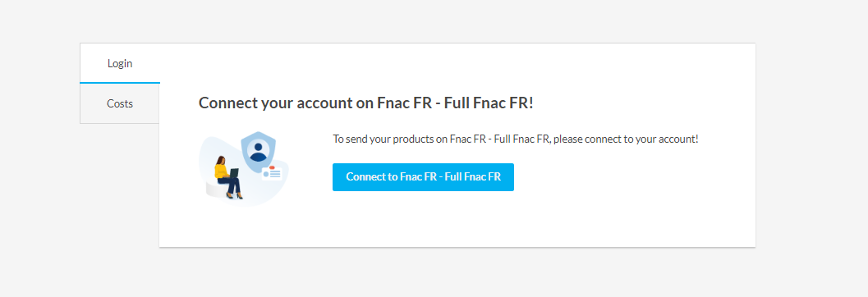Open the Login tab
The width and height of the screenshot is (868, 297).
click(x=120, y=63)
